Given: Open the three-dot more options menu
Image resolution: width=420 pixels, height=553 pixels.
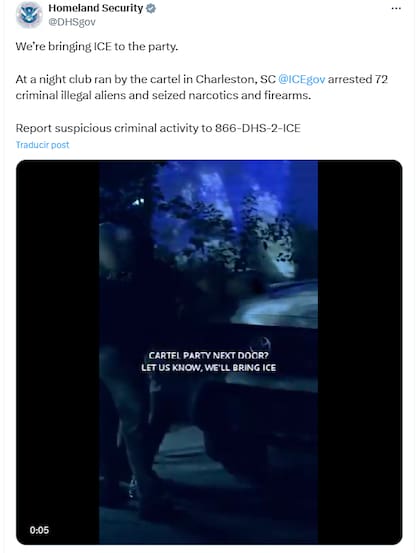Looking at the screenshot, I should (396, 9).
